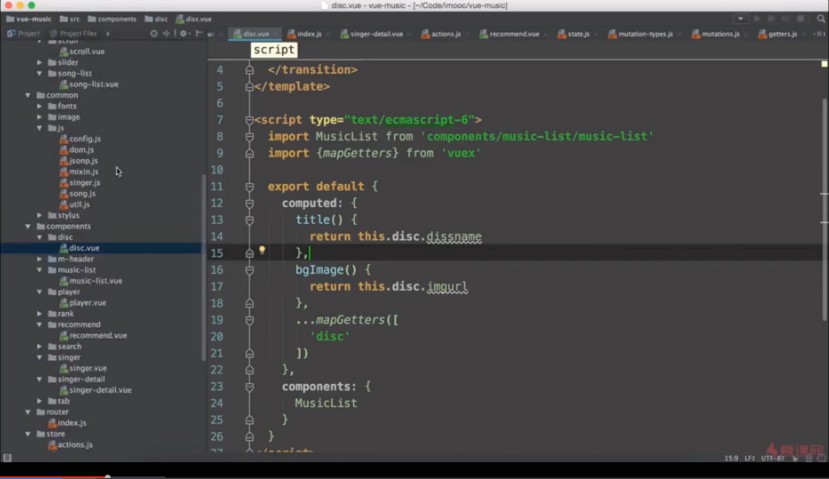Collapse the common folder arrow
The width and height of the screenshot is (829, 479).
28,95
